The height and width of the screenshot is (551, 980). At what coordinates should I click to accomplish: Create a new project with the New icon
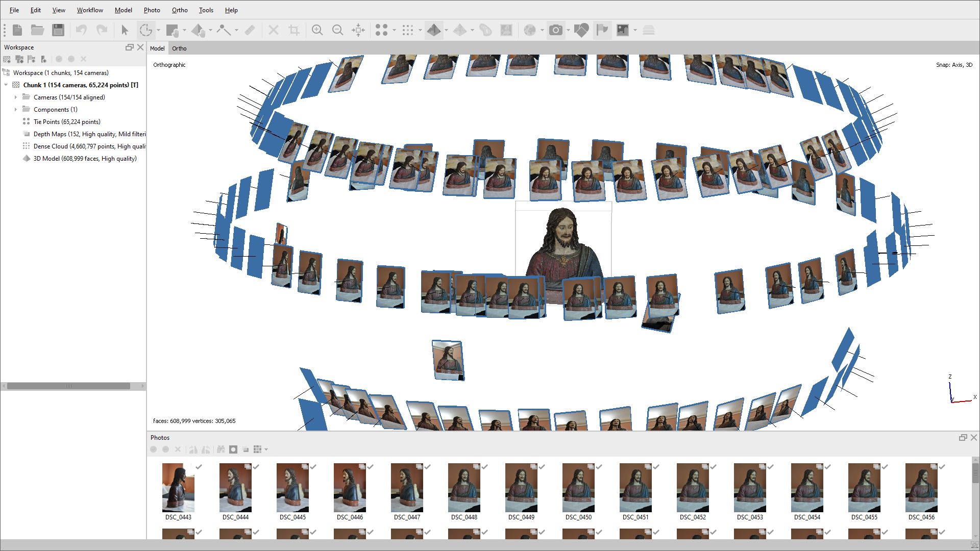pos(17,30)
